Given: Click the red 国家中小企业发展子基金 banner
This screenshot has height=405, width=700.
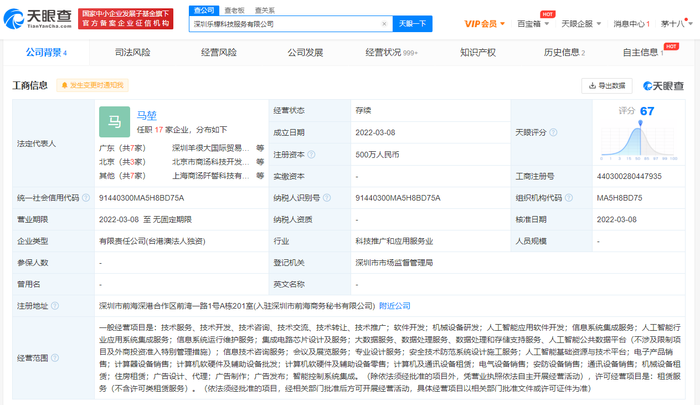Looking at the screenshot, I should pos(125,19).
